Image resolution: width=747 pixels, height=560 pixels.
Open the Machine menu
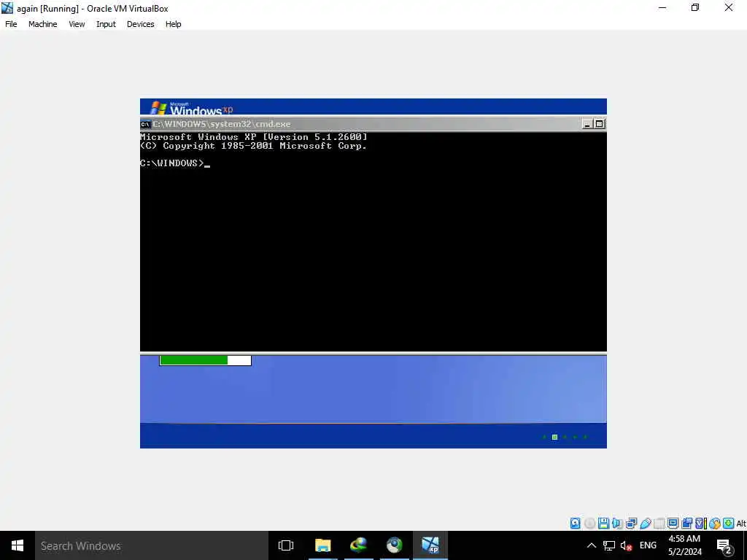tap(43, 24)
